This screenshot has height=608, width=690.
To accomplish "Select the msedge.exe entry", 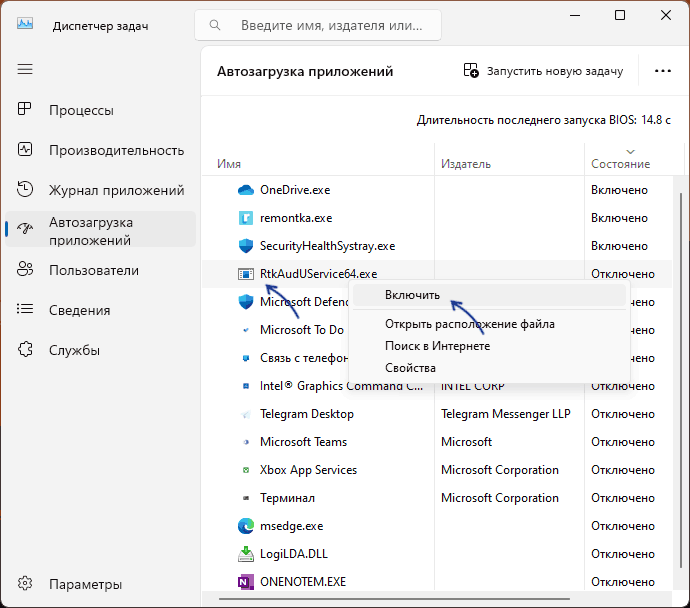I will point(291,526).
